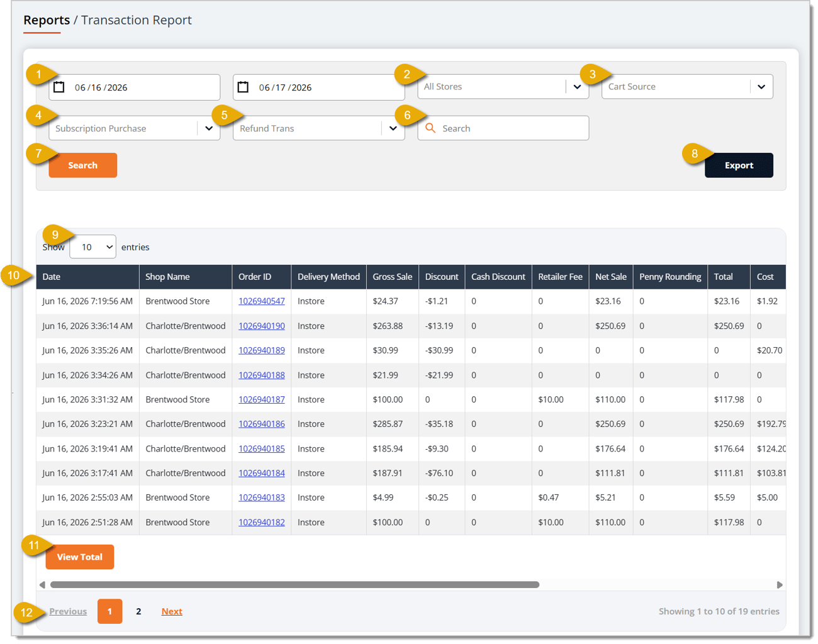Open the Refund Trans dropdown
The height and width of the screenshot is (644, 818).
318,128
